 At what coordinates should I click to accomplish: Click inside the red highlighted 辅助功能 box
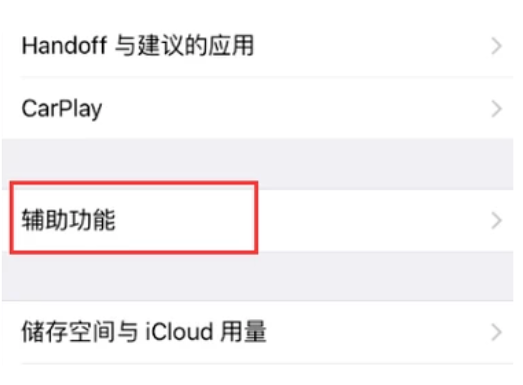(x=134, y=218)
